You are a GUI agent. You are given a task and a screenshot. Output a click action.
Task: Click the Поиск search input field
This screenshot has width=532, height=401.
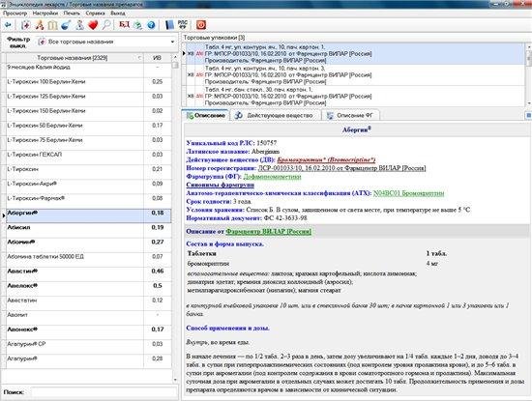[103, 392]
